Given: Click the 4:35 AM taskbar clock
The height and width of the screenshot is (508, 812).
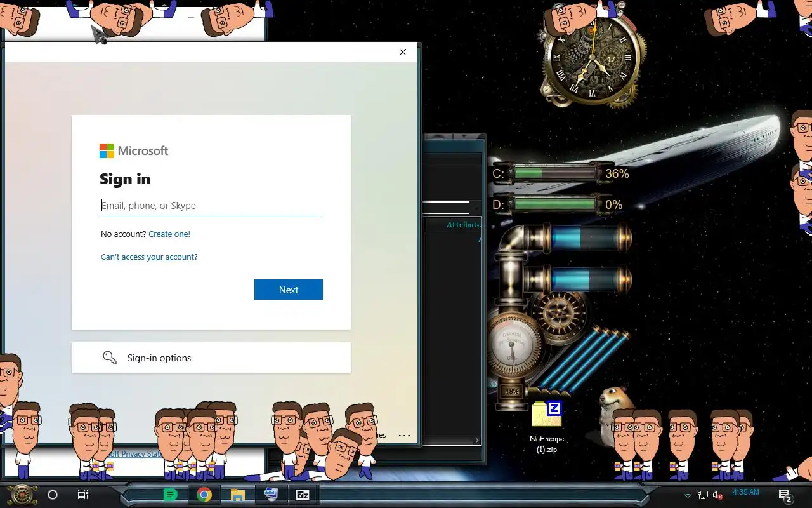Looking at the screenshot, I should click(746, 492).
